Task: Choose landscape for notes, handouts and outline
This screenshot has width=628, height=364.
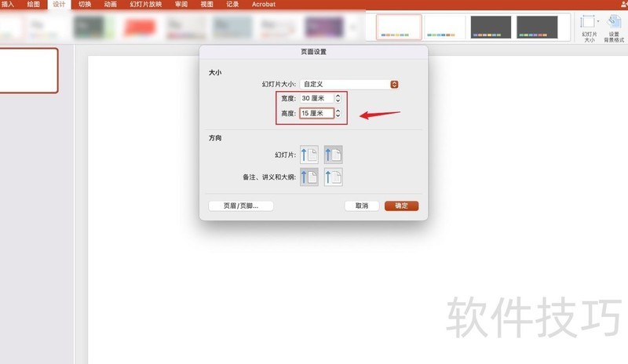Action: coord(333,177)
